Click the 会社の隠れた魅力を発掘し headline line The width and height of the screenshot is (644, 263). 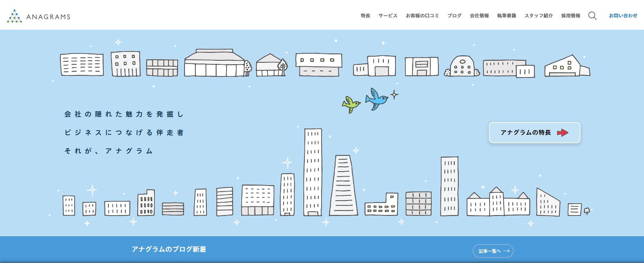[x=124, y=114]
